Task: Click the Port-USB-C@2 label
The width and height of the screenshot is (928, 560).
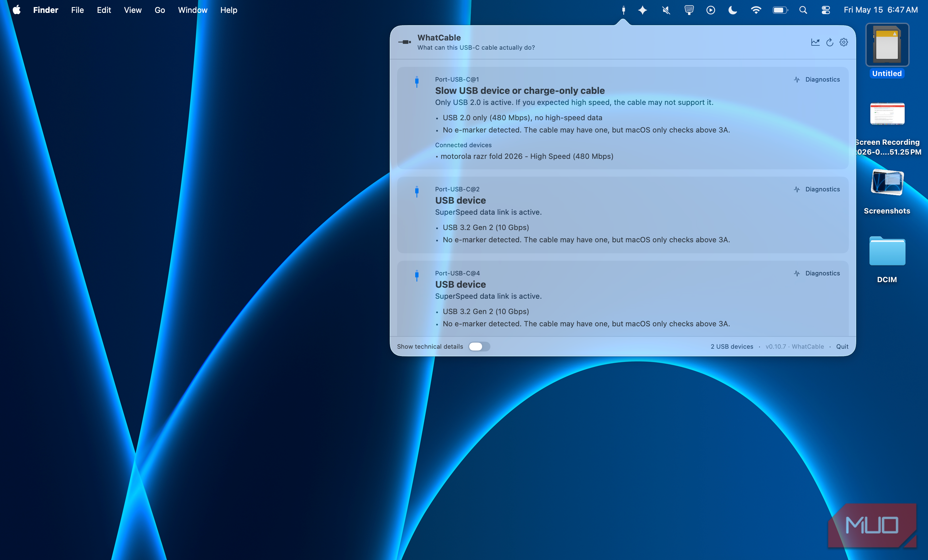Action: [457, 189]
